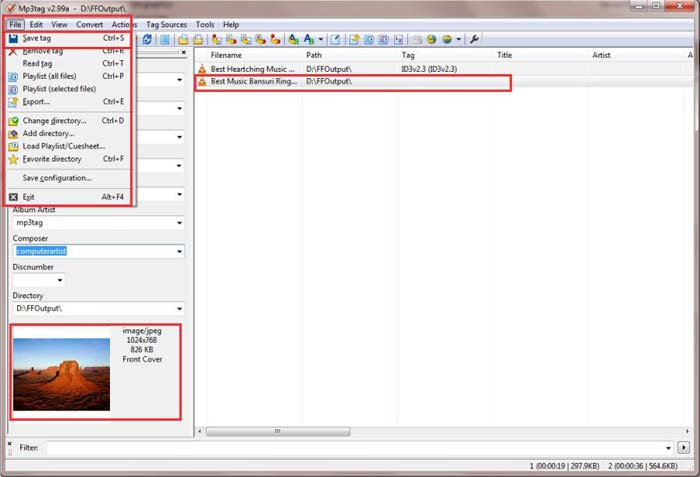Expand the Composer dropdown
Screen dimensions: 700x477
pos(179,251)
